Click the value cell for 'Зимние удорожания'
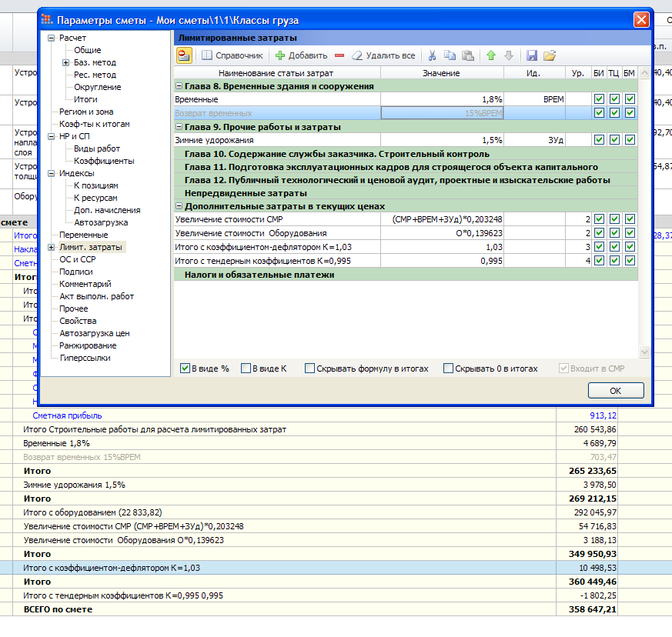The width and height of the screenshot is (672, 637). point(442,140)
